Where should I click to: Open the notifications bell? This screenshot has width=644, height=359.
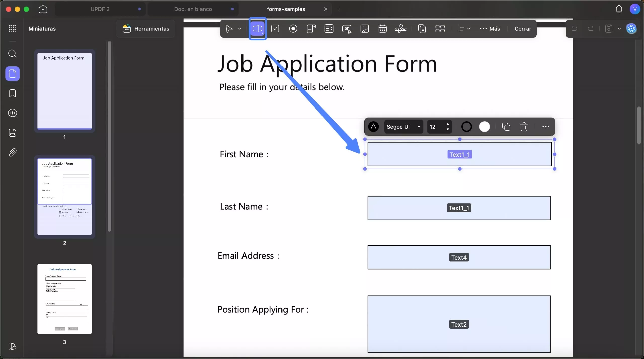coord(619,9)
